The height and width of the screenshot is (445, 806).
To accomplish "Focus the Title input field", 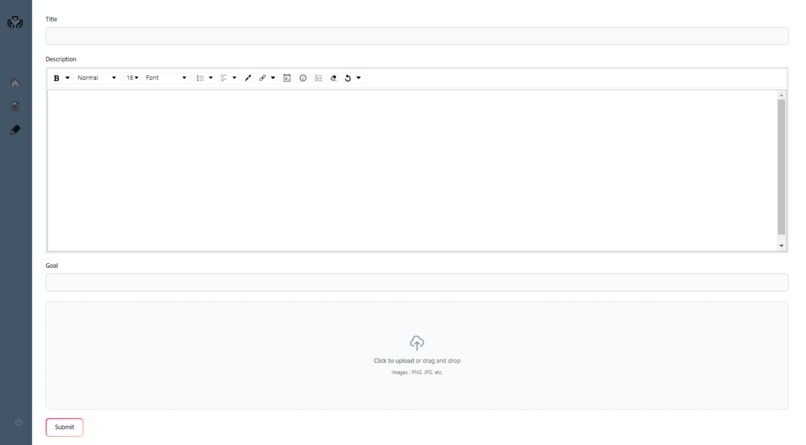I will (417, 36).
